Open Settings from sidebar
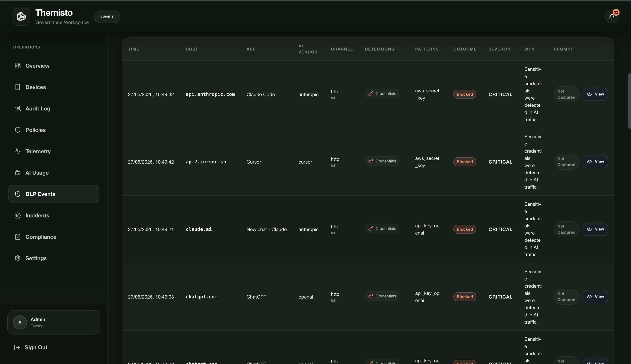Screen dimensions: 631x364 (x=54, y=258)
